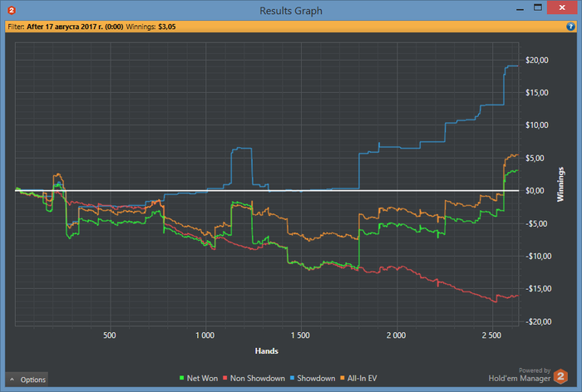Image resolution: width=582 pixels, height=392 pixels.
Task: Click the $0,00 y-axis label
Action: pos(535,191)
